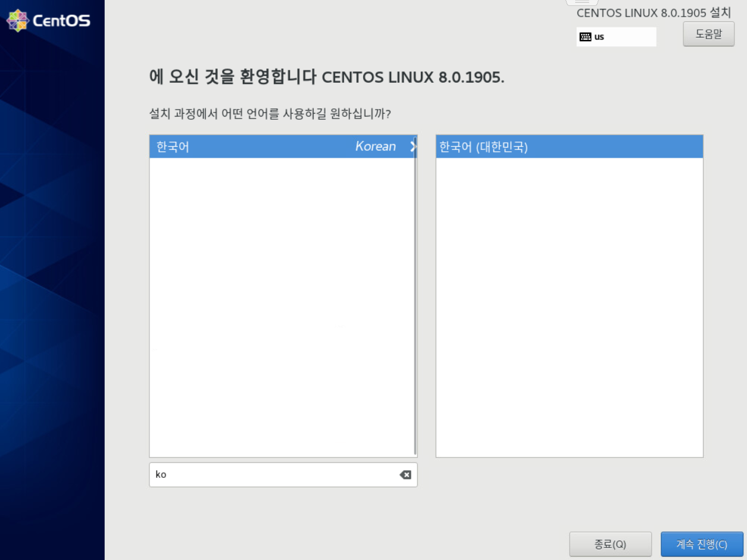Screen dimensions: 747x560
Task: Quit the installer with 종료(Q)
Action: click(610, 545)
